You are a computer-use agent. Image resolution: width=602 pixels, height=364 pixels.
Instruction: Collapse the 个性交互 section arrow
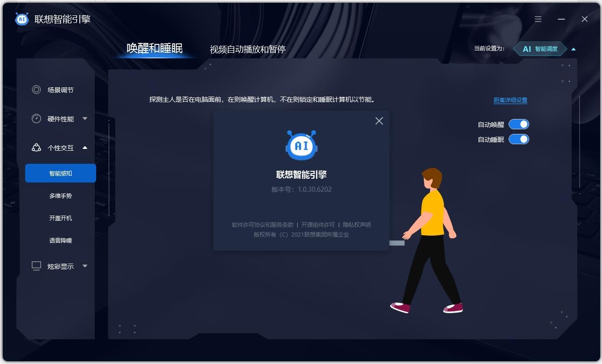pos(85,147)
